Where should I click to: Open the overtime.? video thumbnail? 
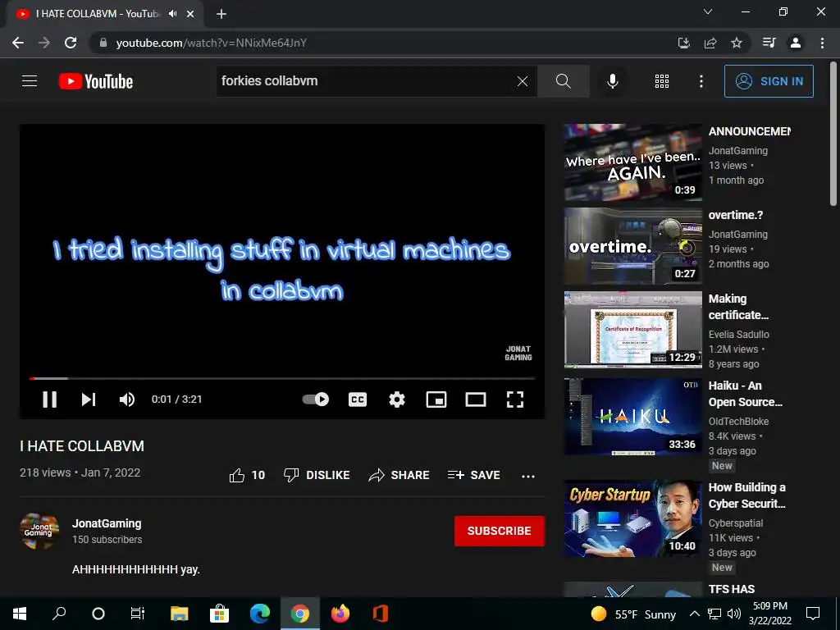click(x=632, y=246)
